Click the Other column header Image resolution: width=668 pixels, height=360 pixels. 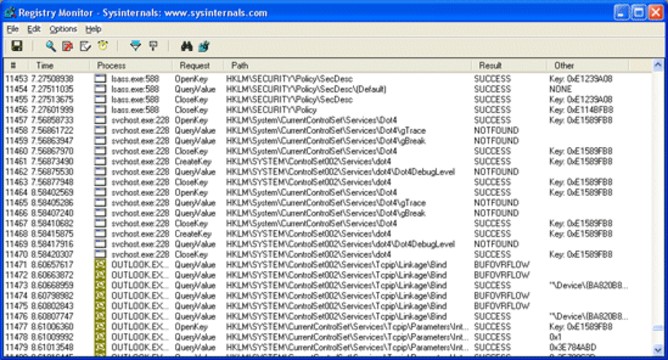click(587, 65)
